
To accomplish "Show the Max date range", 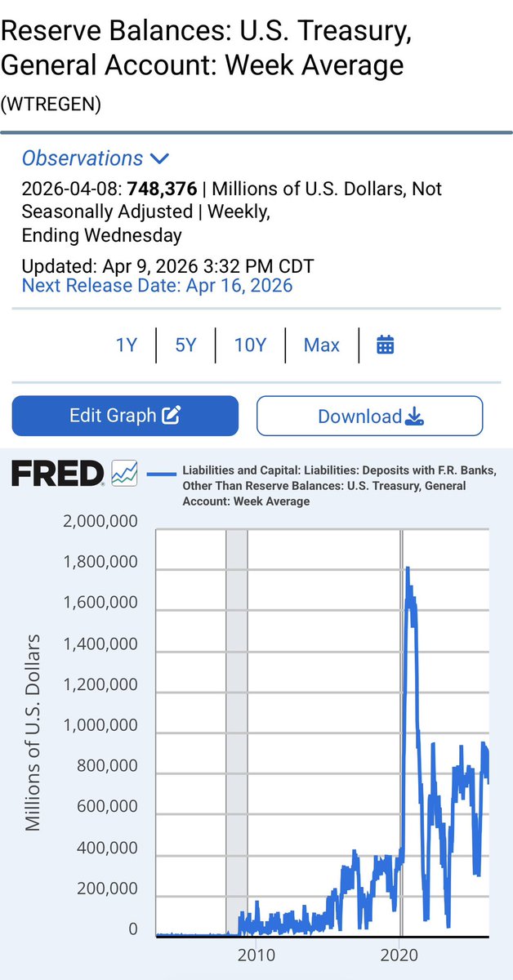I will [321, 345].
